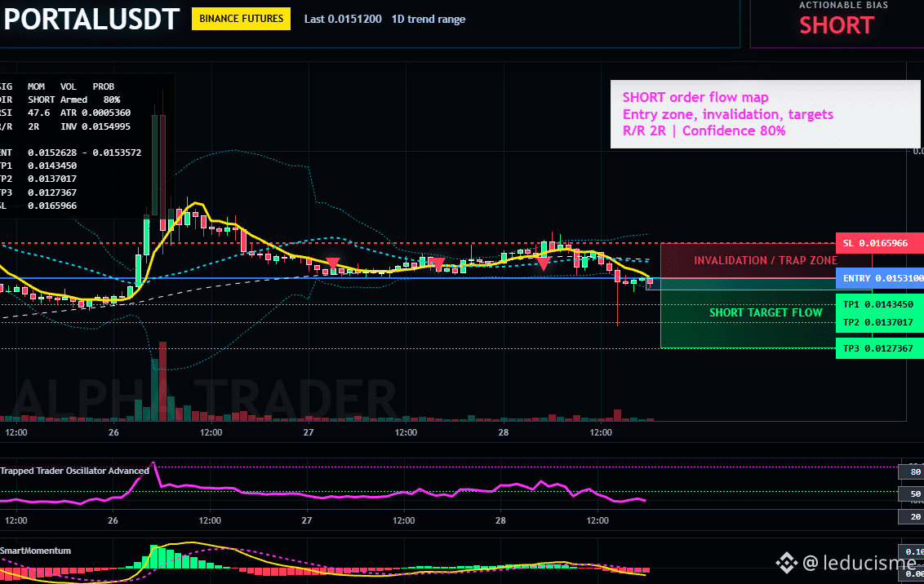Click the ACTIONABLE BIAS heading
This screenshot has height=584, width=924.
843,5
